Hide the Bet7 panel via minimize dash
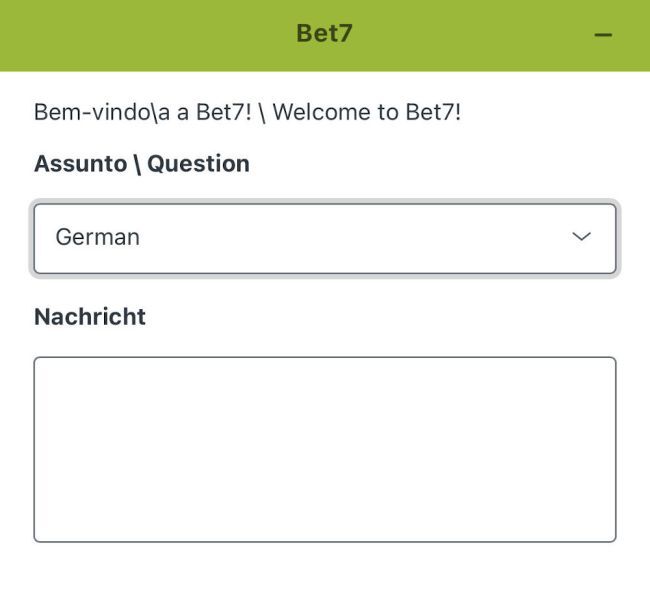Viewport: 650px width, 595px height. tap(602, 35)
